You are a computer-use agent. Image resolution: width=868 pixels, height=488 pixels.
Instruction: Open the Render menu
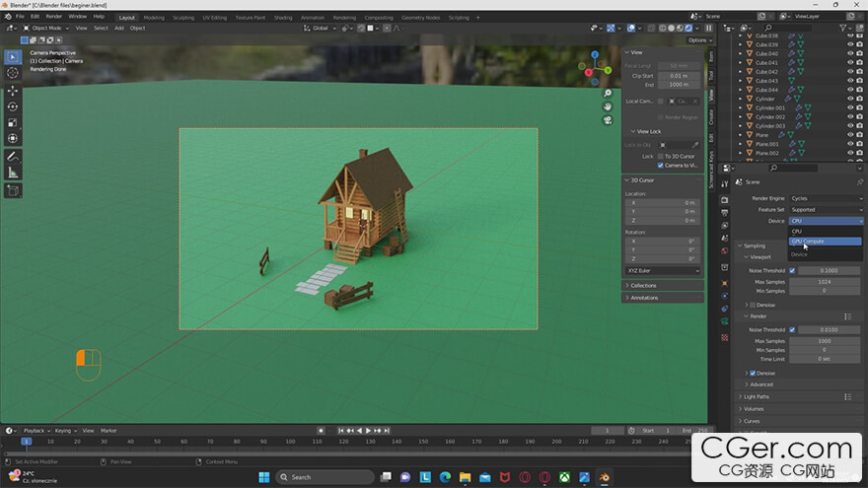(53, 17)
